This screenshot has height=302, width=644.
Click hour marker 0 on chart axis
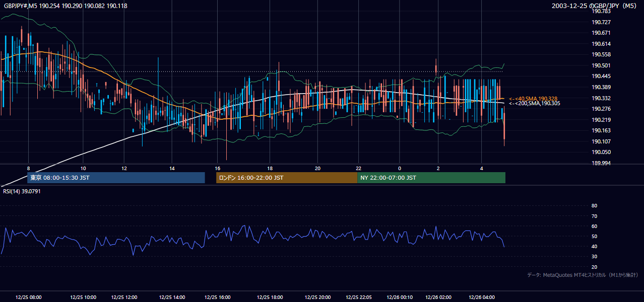[400, 168]
